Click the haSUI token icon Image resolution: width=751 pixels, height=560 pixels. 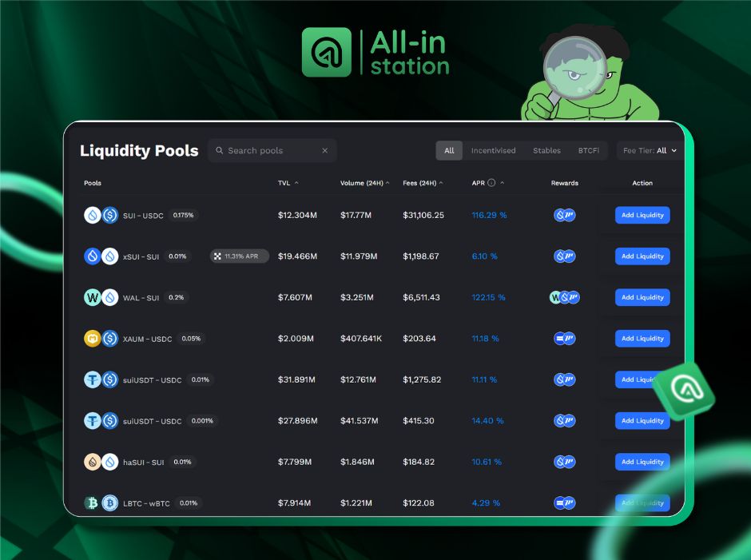(93, 462)
